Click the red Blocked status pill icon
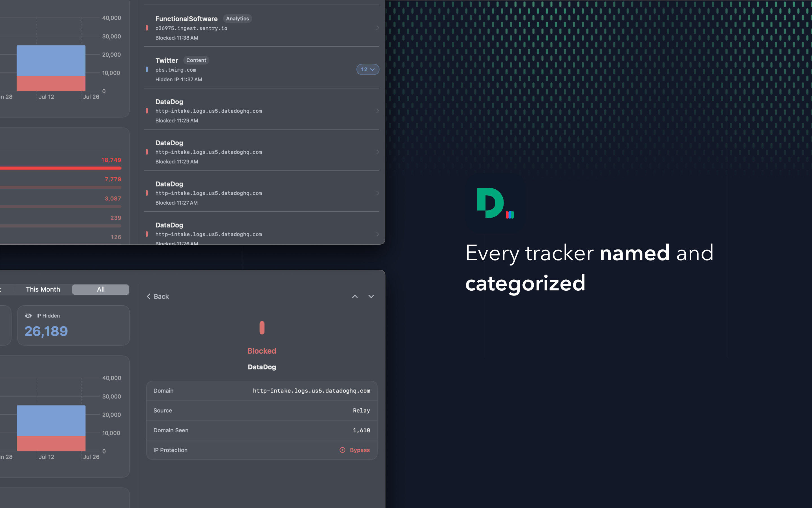This screenshot has height=508, width=812. tap(262, 328)
